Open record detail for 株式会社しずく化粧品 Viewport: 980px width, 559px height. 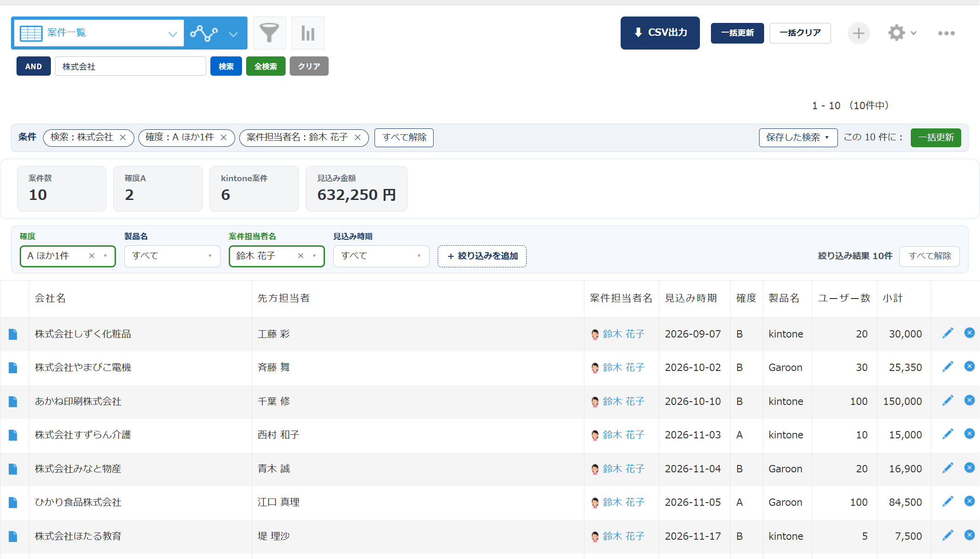tap(13, 334)
